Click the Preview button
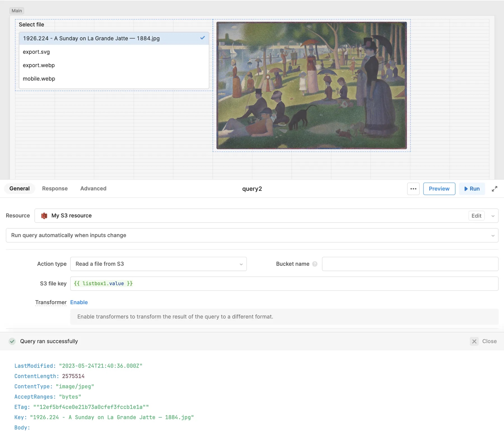The image size is (504, 442). pos(439,189)
